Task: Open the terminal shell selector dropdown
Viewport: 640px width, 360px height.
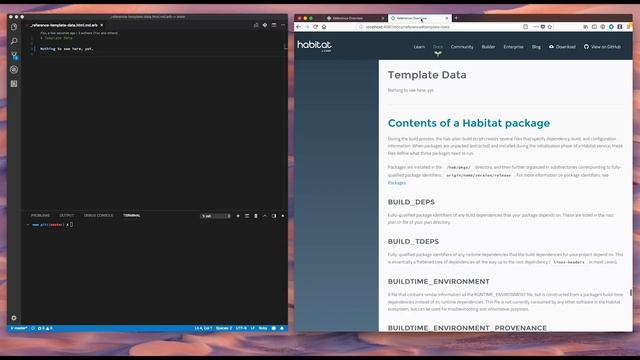Action: point(216,216)
